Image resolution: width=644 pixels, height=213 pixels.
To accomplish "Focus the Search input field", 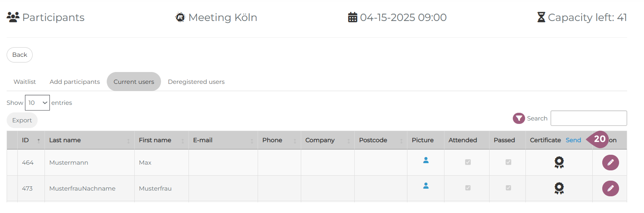I will click(589, 118).
